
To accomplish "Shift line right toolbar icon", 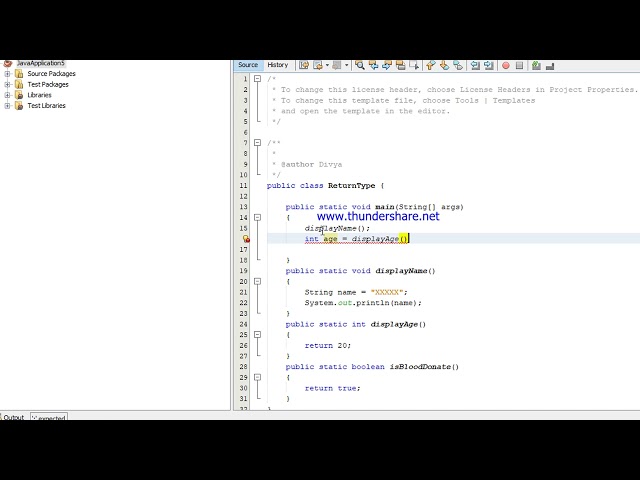I will (489, 65).
